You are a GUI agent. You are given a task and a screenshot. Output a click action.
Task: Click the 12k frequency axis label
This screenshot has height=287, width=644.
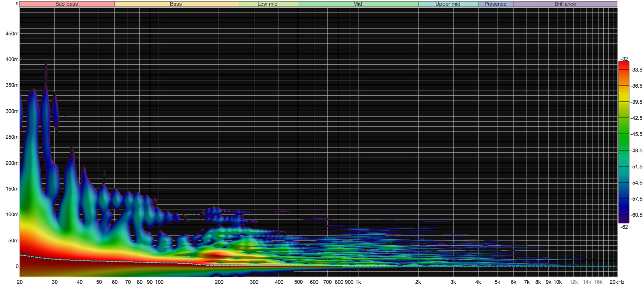(x=574, y=282)
